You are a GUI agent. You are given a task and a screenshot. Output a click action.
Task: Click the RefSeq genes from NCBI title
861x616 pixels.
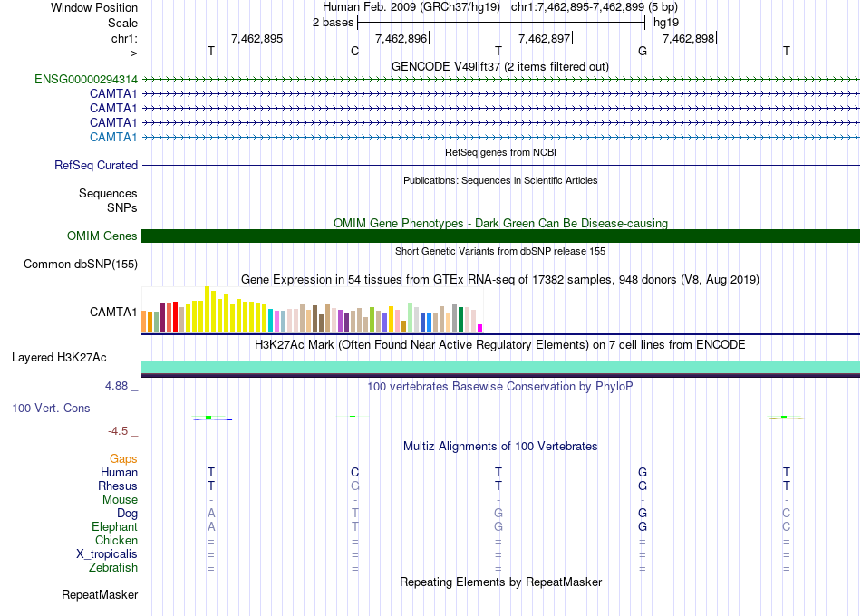click(501, 152)
